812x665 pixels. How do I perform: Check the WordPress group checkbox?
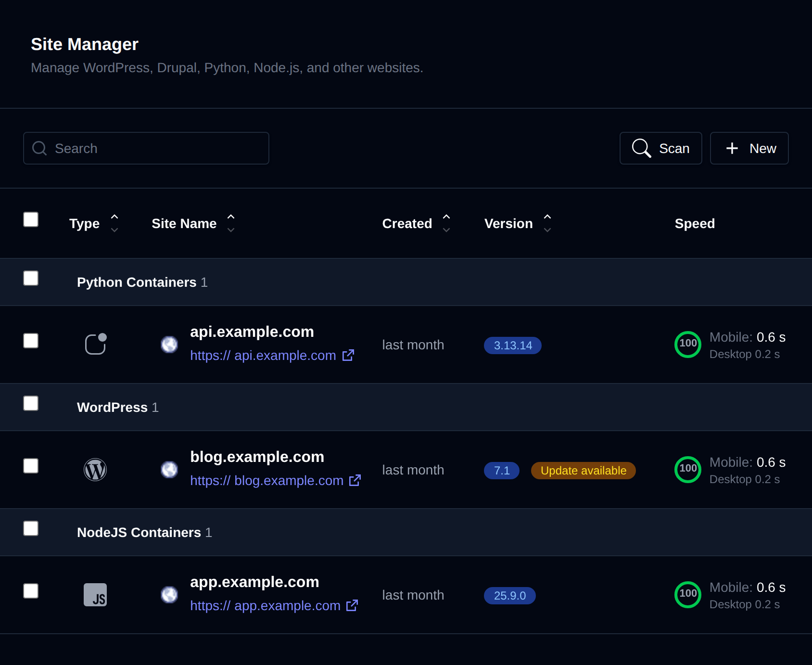click(31, 403)
